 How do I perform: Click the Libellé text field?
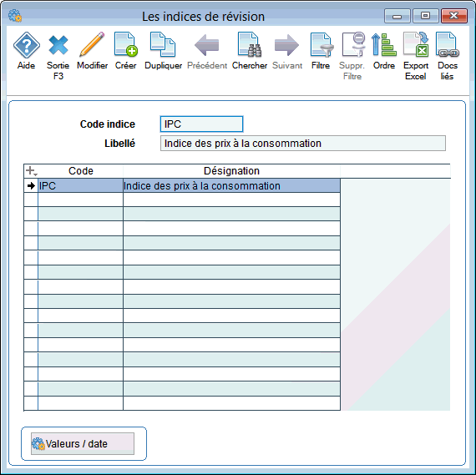pos(302,144)
